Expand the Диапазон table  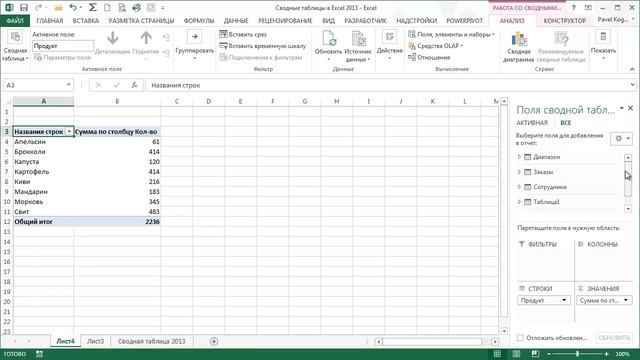519,157
